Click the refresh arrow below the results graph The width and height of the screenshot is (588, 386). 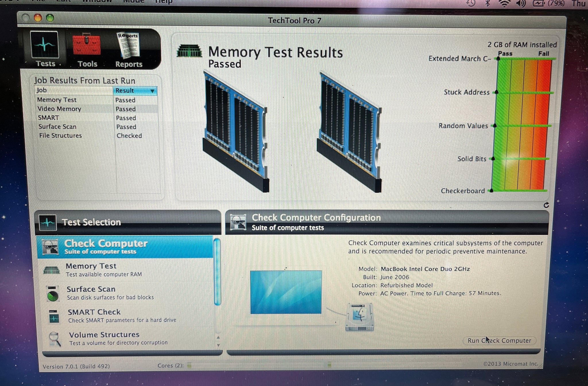coord(546,205)
